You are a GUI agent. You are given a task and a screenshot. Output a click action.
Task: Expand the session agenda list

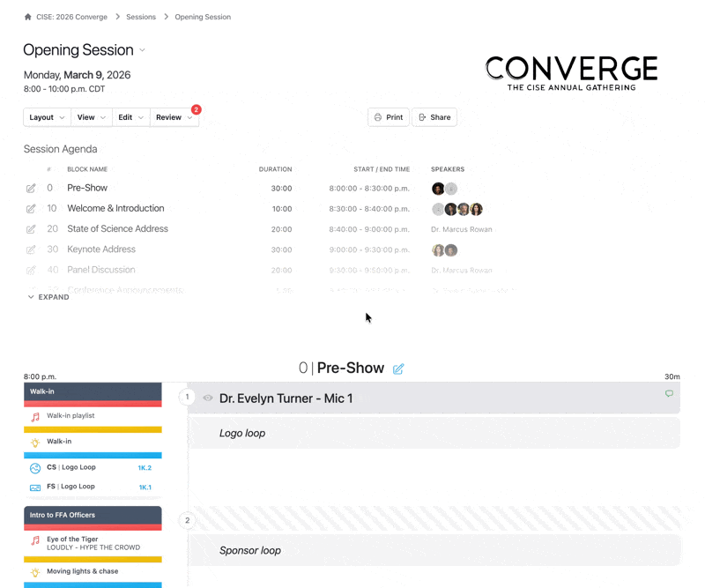48,297
